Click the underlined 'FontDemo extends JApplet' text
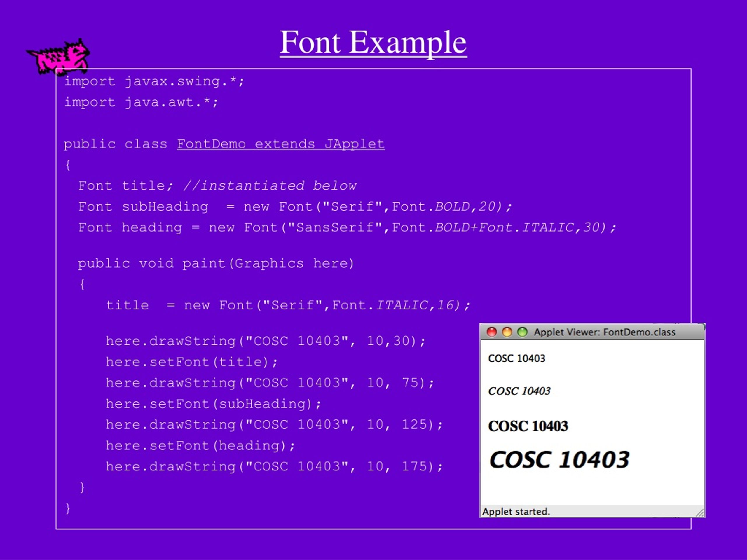The image size is (747, 560). (x=281, y=144)
